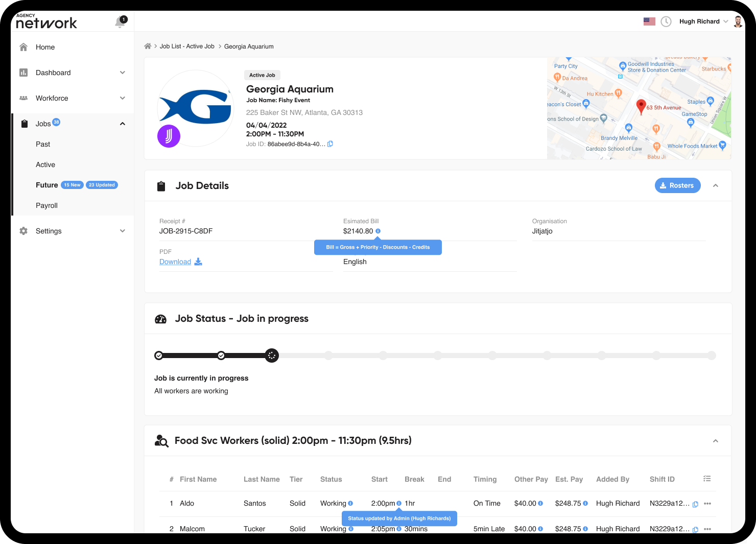Click the Rosters download button
The width and height of the screenshot is (756, 544).
(x=677, y=185)
